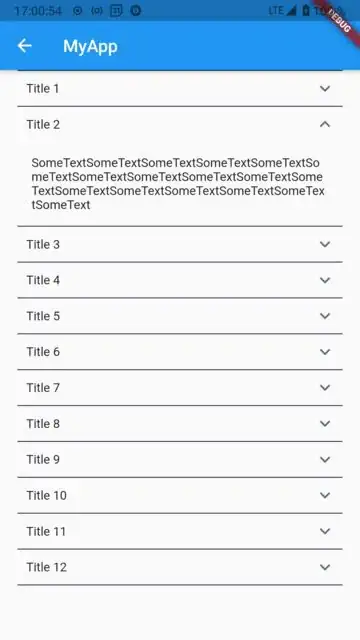The image size is (360, 640).
Task: Click the Title 11 chevron arrow
Action: pyautogui.click(x=324, y=531)
